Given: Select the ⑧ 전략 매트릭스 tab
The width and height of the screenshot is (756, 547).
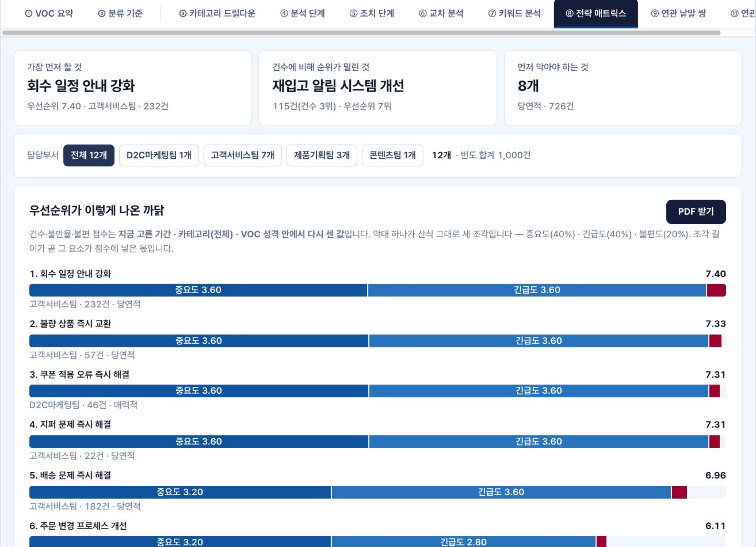Looking at the screenshot, I should tap(595, 13).
